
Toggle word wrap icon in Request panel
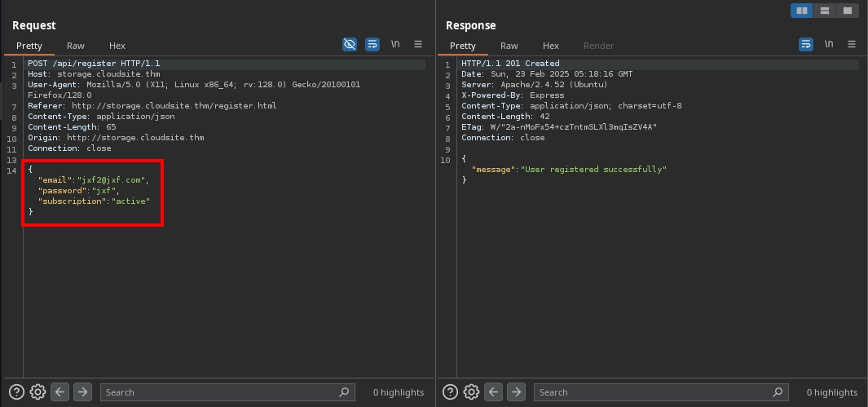coord(372,45)
